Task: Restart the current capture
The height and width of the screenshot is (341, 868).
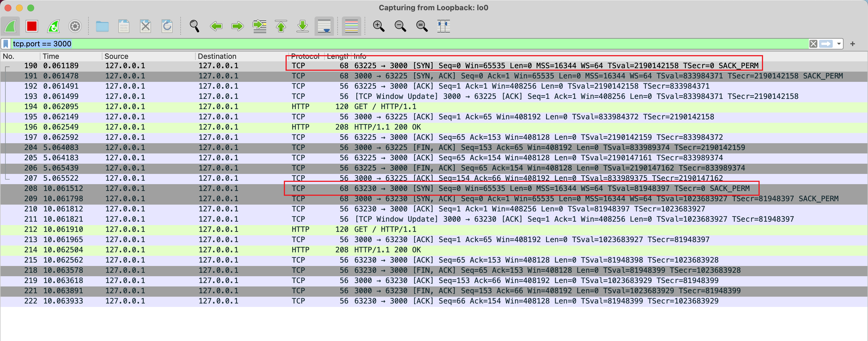Action: (x=53, y=26)
